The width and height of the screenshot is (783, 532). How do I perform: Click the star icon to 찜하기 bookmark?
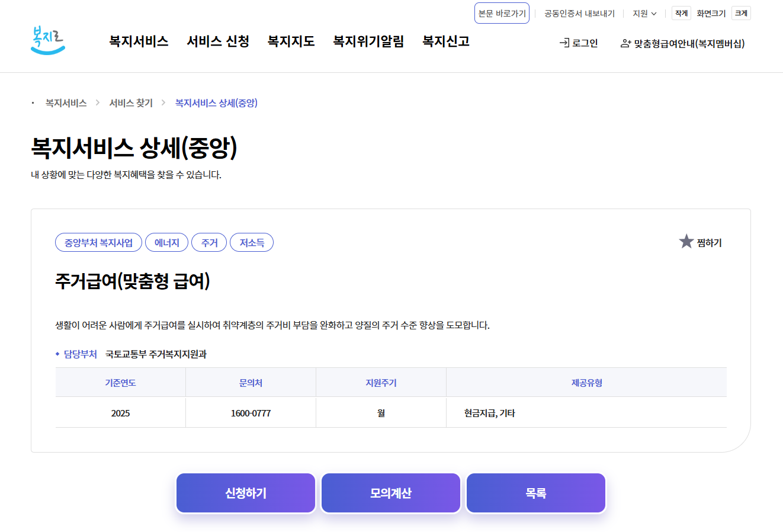pyautogui.click(x=687, y=241)
